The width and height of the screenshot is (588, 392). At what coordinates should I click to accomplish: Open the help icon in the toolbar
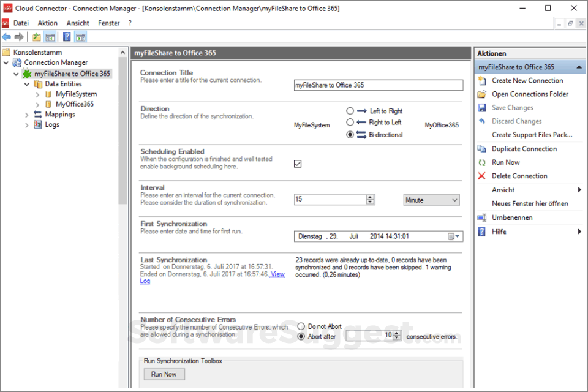[66, 37]
